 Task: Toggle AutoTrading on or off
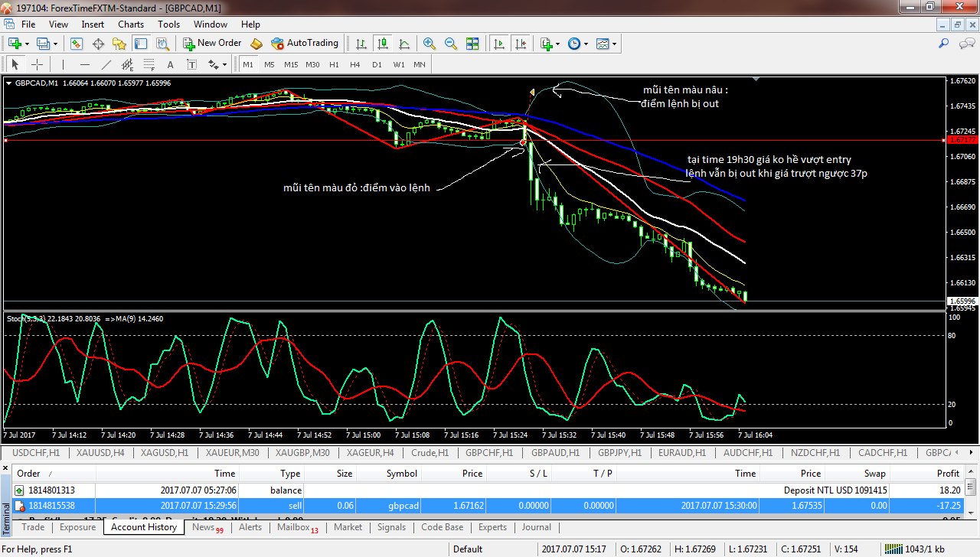pos(305,44)
